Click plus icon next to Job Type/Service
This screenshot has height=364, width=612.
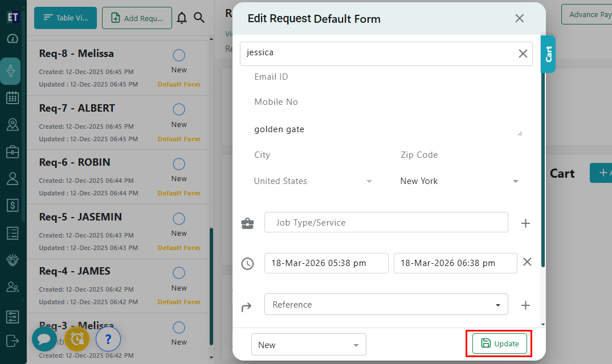pos(525,223)
